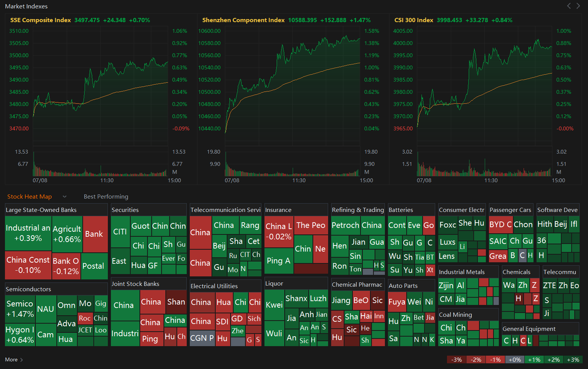Click the BYD C passenger cars tile
The height and width of the screenshot is (369, 588).
tap(500, 224)
